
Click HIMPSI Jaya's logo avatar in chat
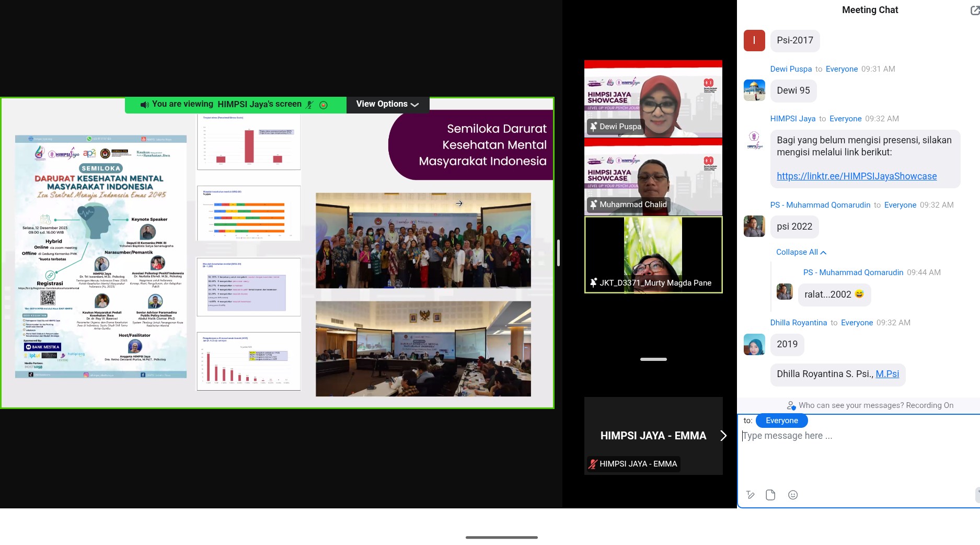click(754, 140)
